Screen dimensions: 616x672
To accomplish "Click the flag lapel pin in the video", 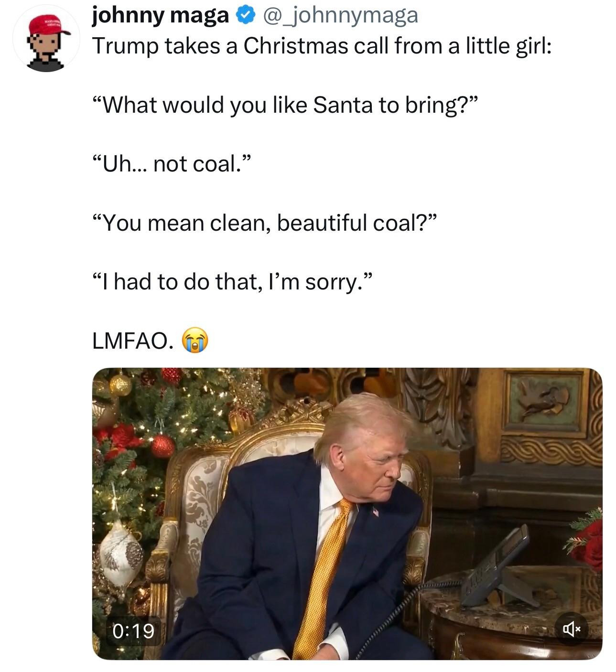I will [375, 512].
